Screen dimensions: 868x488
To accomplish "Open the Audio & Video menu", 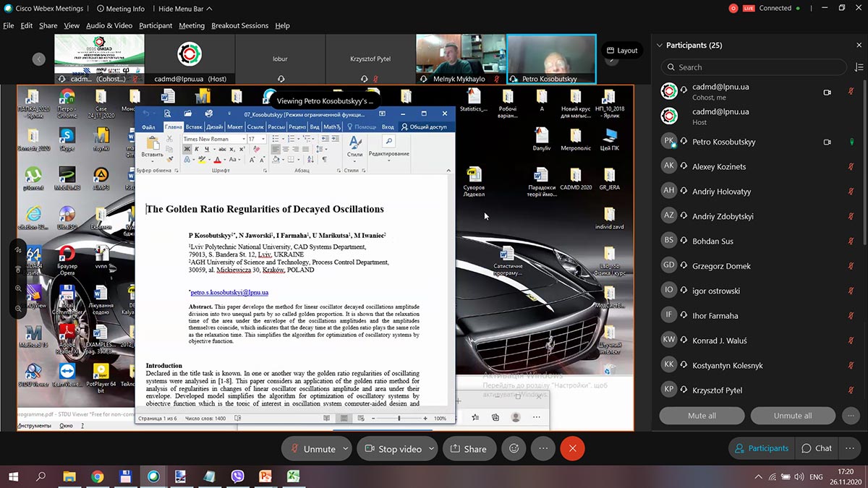I will [x=109, y=25].
